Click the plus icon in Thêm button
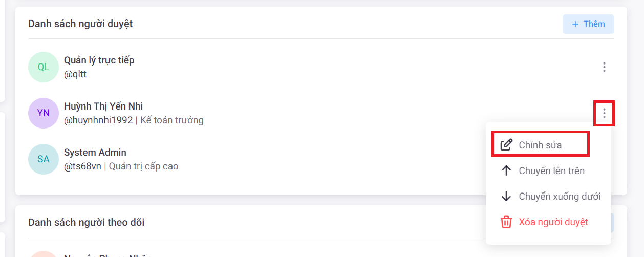 (x=575, y=24)
